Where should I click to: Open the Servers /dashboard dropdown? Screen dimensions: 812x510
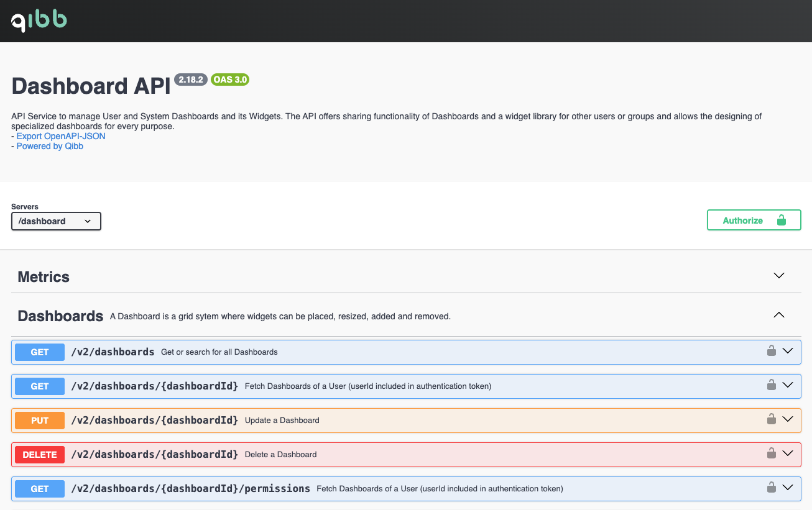coord(56,221)
